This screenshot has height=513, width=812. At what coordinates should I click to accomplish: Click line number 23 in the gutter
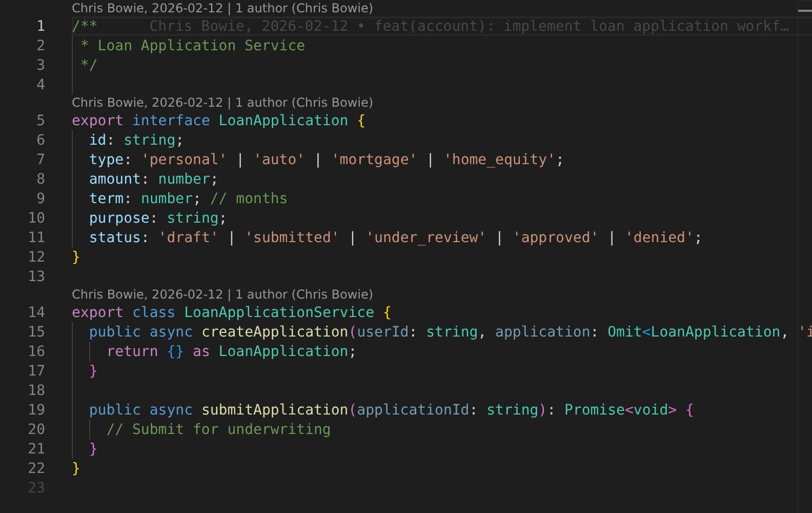36,488
